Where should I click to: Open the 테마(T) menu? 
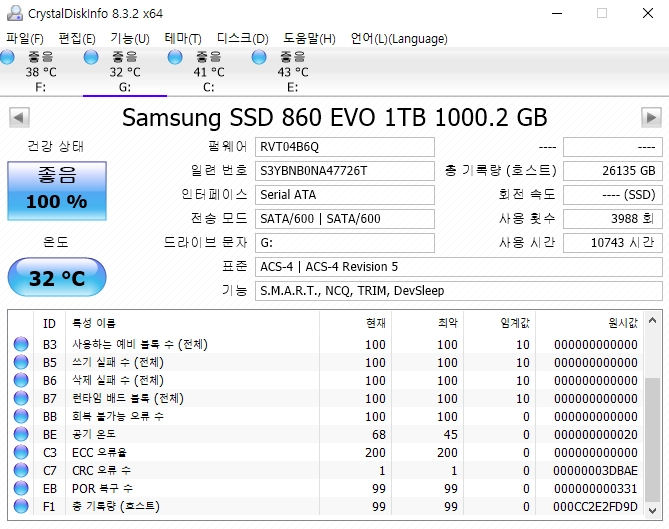coord(183,39)
